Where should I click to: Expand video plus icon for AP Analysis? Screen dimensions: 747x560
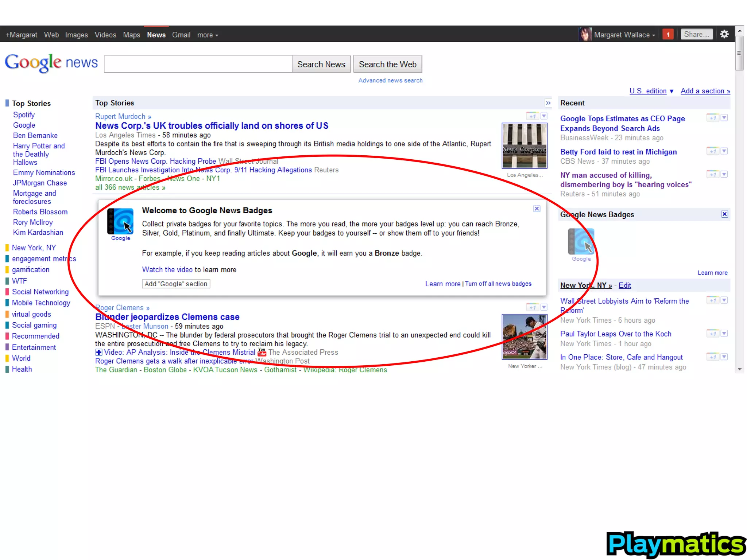(98, 352)
